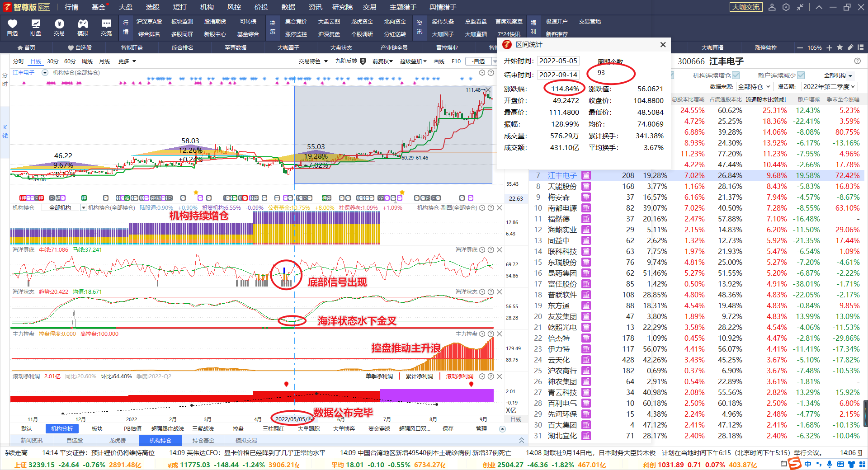This screenshot has height=470, width=868.
Task: Expand the dropdown arrow beside 江丰电子 chart label
Action: [x=45, y=73]
